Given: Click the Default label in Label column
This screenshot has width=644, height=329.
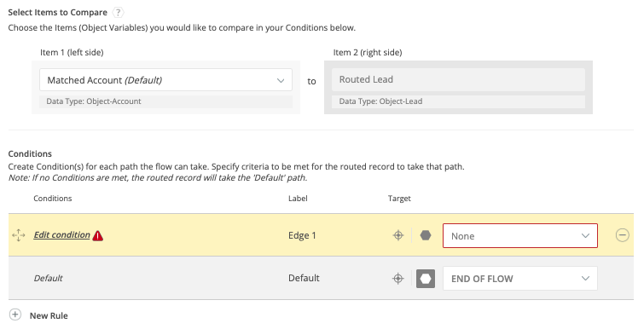Looking at the screenshot, I should [304, 278].
